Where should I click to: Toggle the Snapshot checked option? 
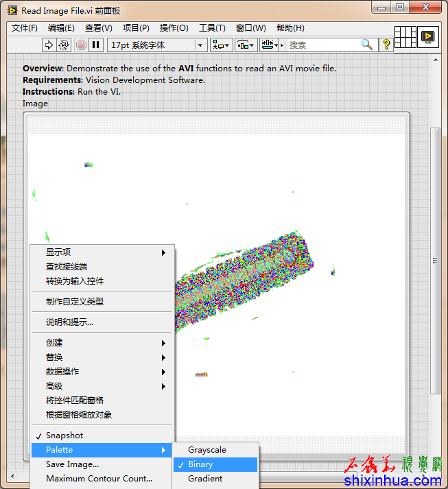[64, 436]
